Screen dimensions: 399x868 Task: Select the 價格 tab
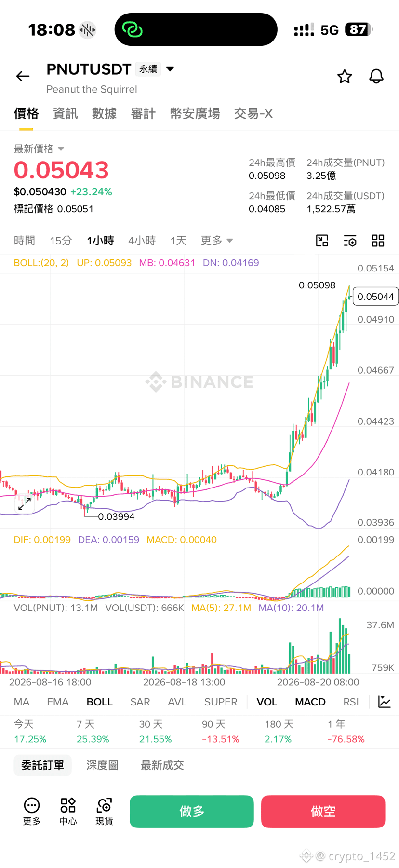(26, 113)
